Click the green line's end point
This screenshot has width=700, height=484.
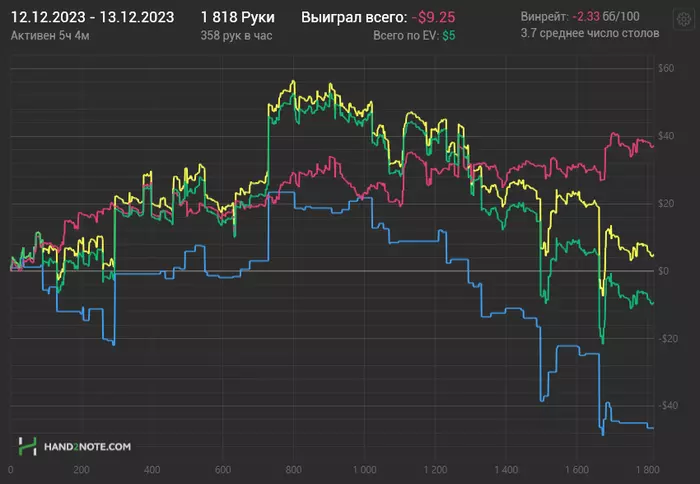tap(653, 303)
